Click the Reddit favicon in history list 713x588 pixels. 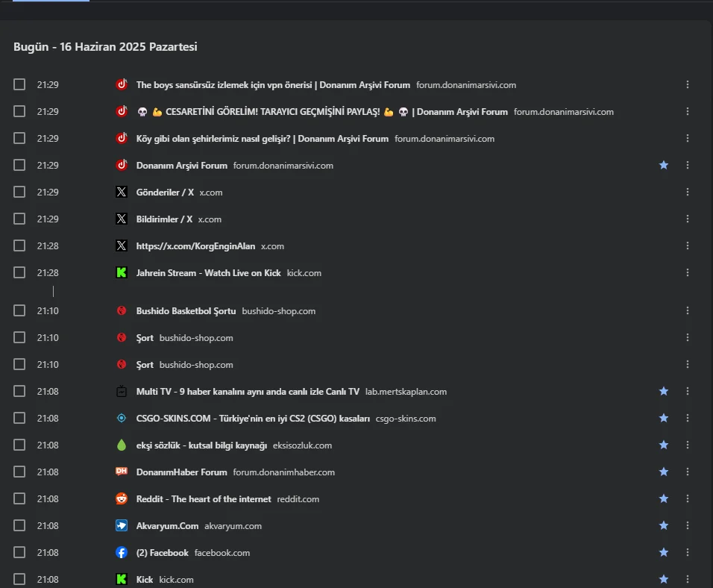click(x=122, y=499)
